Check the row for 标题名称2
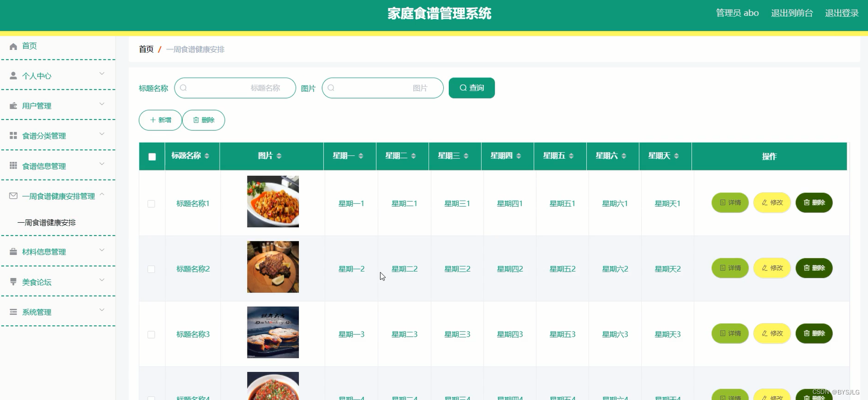 click(x=151, y=269)
